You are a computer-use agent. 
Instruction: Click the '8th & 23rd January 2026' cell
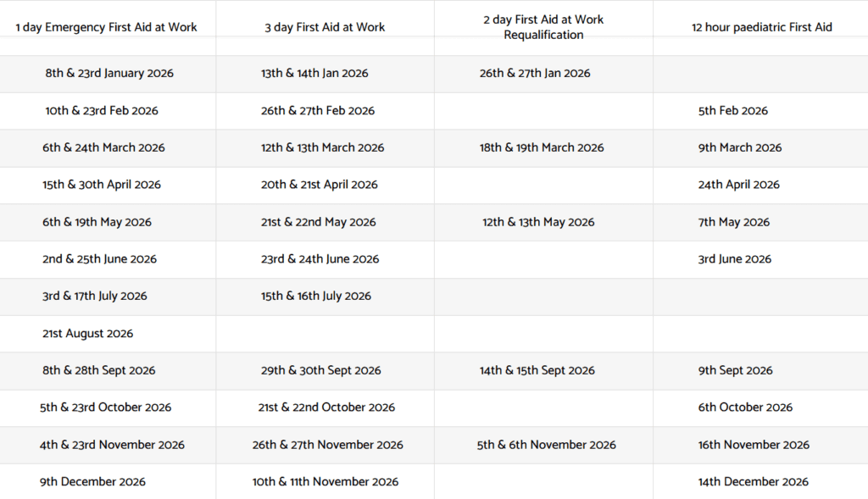pyautogui.click(x=109, y=74)
